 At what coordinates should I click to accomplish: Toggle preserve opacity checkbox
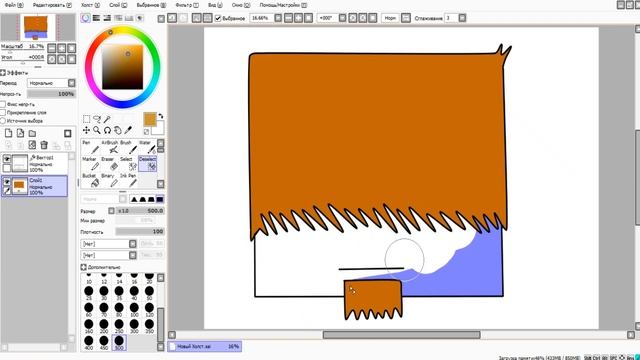[x=3, y=104]
